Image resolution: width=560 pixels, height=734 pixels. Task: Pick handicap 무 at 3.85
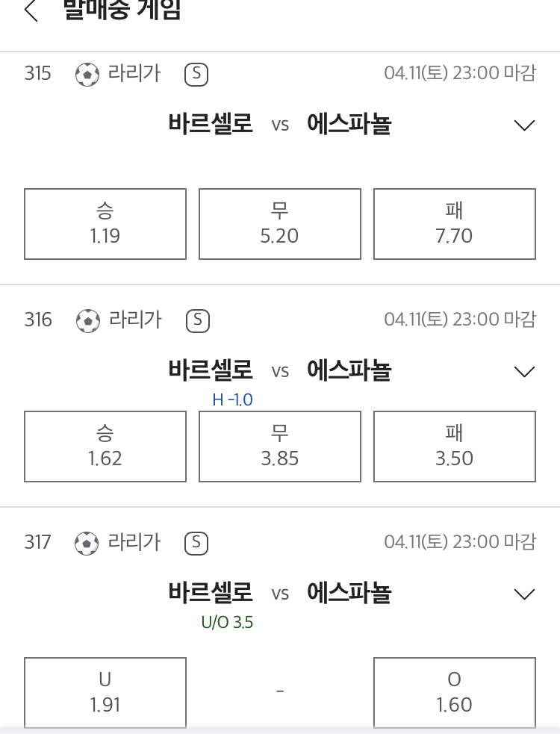point(280,446)
